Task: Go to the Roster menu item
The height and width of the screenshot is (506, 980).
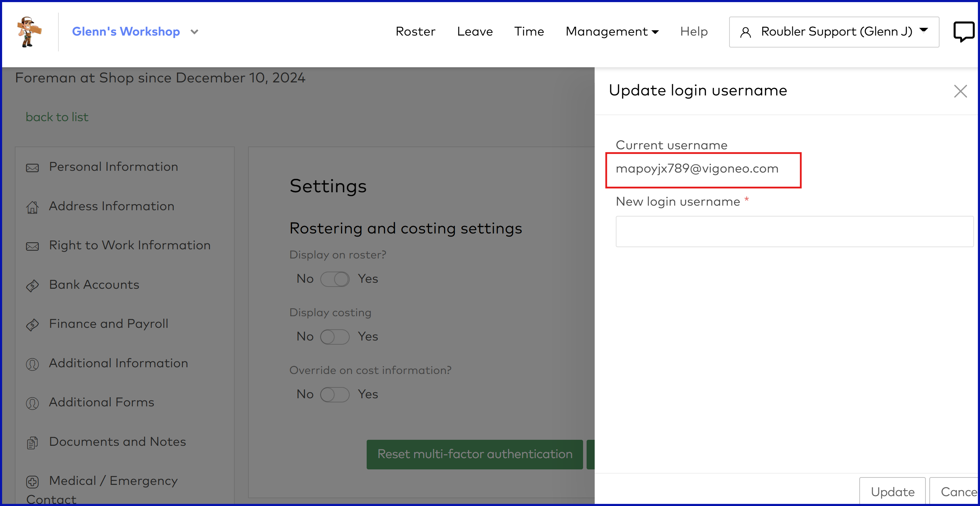Action: [415, 32]
